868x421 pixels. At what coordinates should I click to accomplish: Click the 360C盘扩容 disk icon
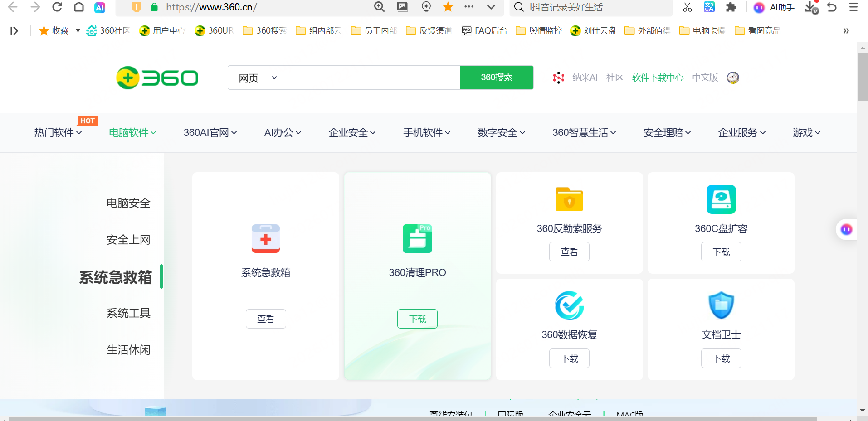click(x=721, y=199)
